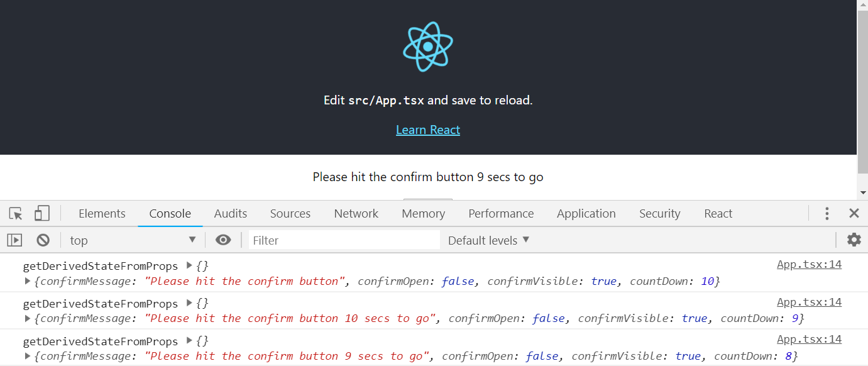Click the "10 secs to go" confirmMessage string

[x=290, y=318]
